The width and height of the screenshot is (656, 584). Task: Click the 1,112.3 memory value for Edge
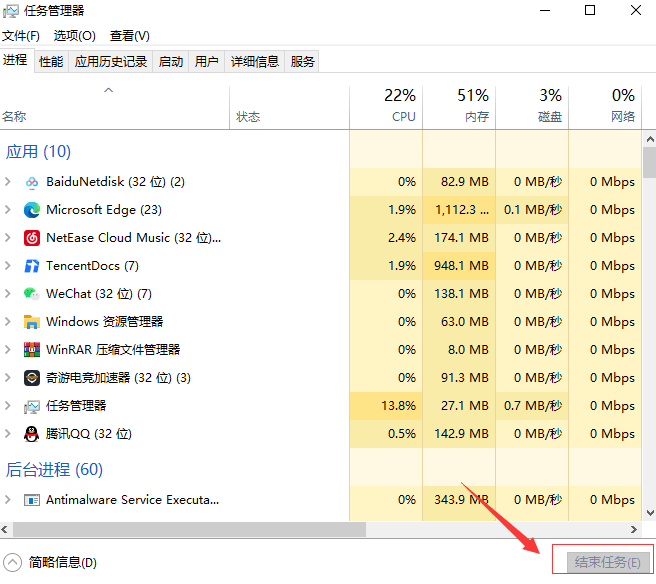pos(459,210)
